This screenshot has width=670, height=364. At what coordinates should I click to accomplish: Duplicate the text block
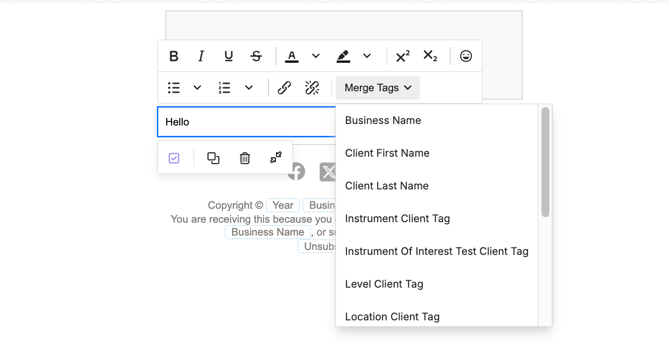pyautogui.click(x=213, y=158)
